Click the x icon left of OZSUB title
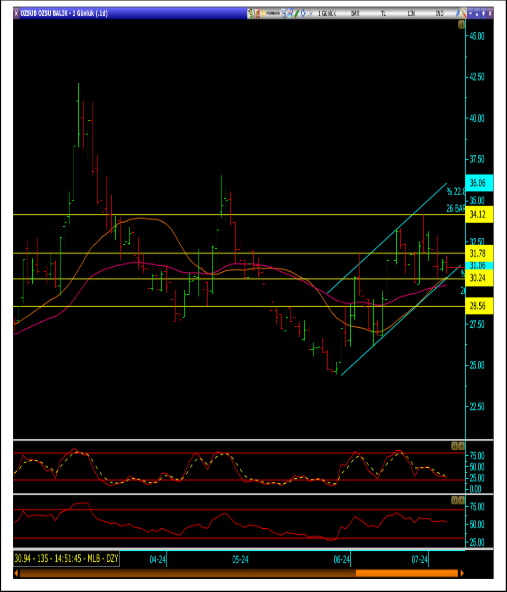507x592 pixels. pos(16,14)
